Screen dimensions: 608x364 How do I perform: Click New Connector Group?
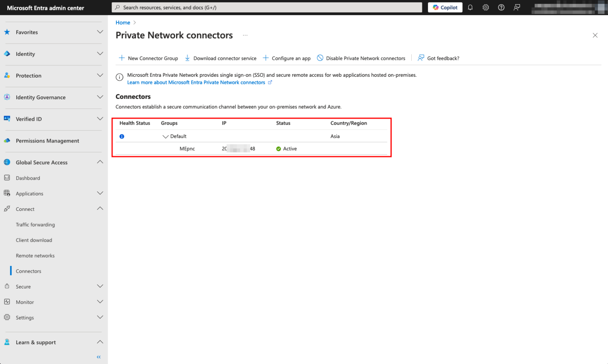click(x=148, y=58)
